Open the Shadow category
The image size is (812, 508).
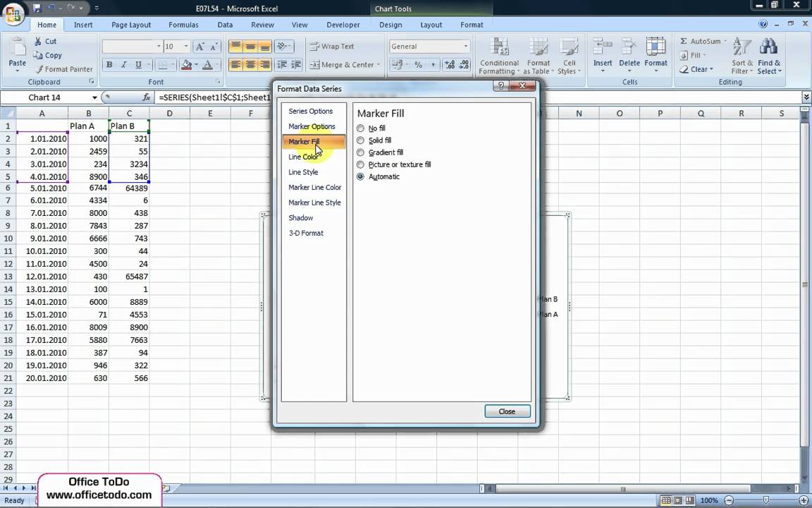coord(301,218)
